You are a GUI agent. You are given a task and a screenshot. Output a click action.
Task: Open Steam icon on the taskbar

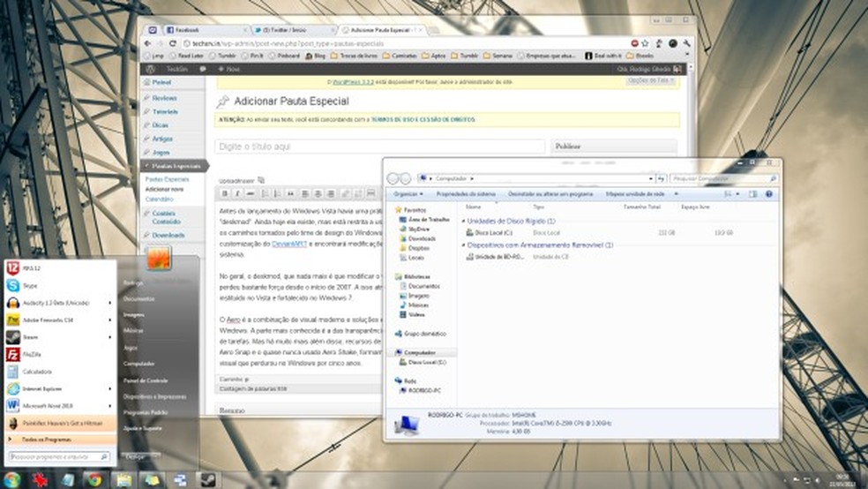tap(207, 479)
